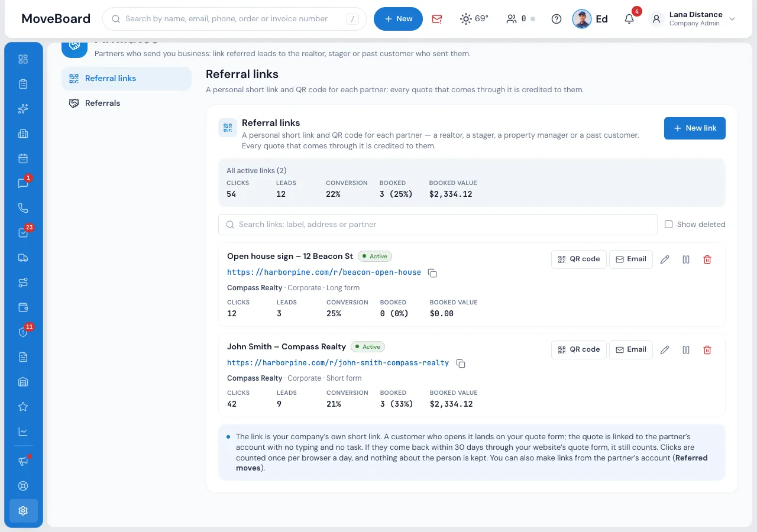Pause the John Smith – Compass Realty link
The image size is (757, 532).
686,350
